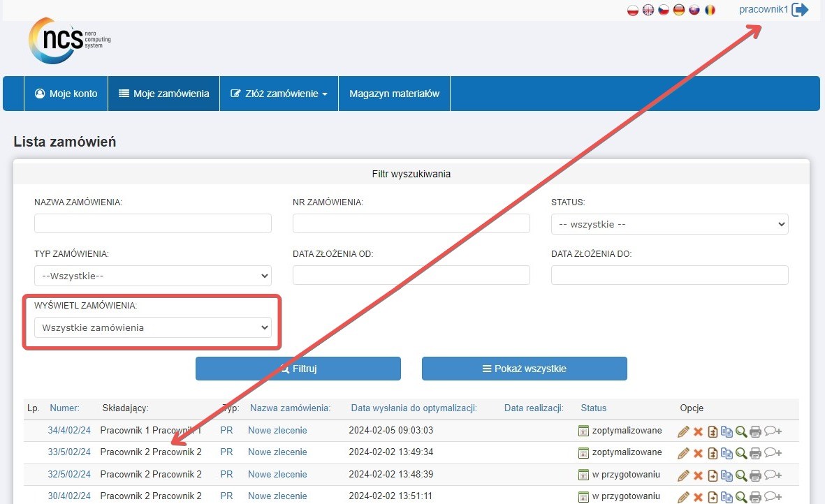Open the Moje konto menu item
825x504 pixels.
point(66,94)
